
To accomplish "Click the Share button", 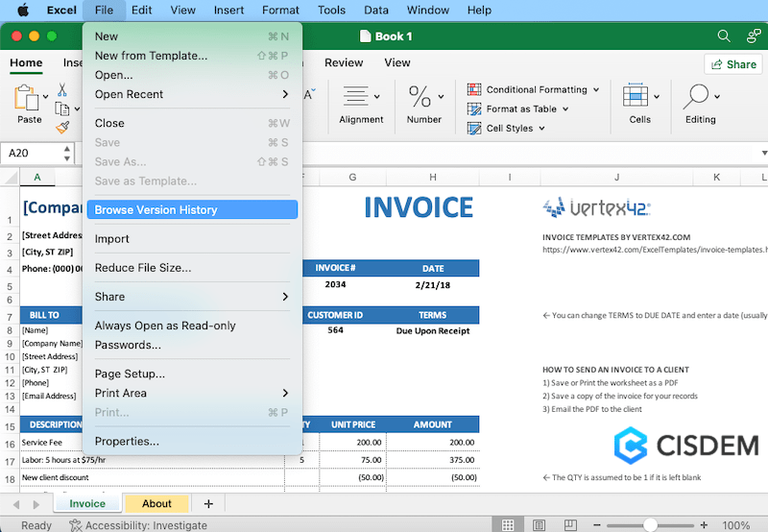I will (733, 64).
